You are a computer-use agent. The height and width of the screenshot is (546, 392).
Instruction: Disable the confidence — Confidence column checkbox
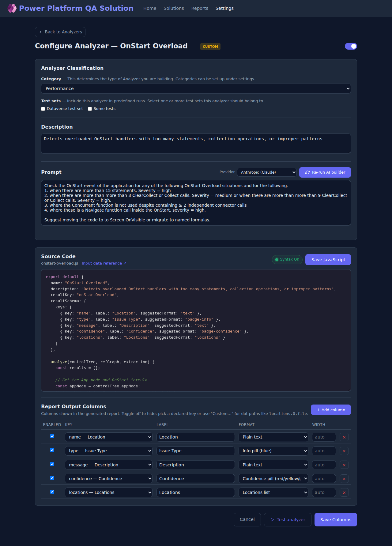click(x=52, y=478)
